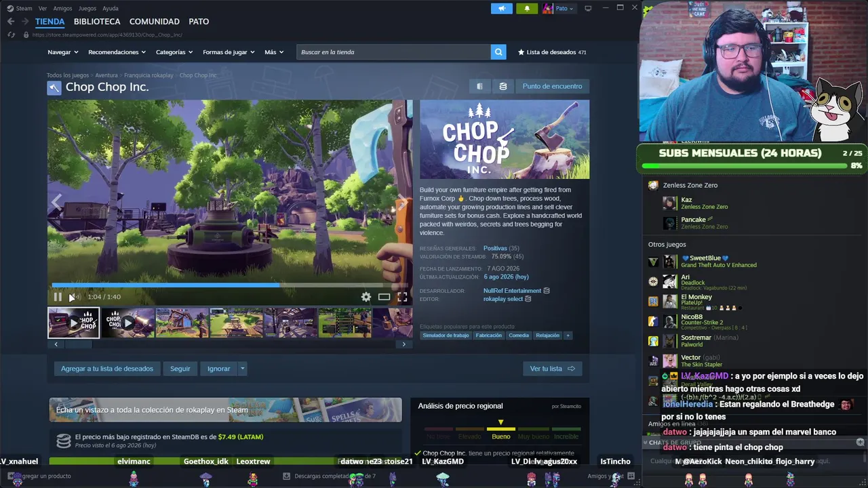Viewport: 868px width, 488px height.
Task: Click the SteamDB icon next to NullRef Entertainment
Action: [547, 291]
